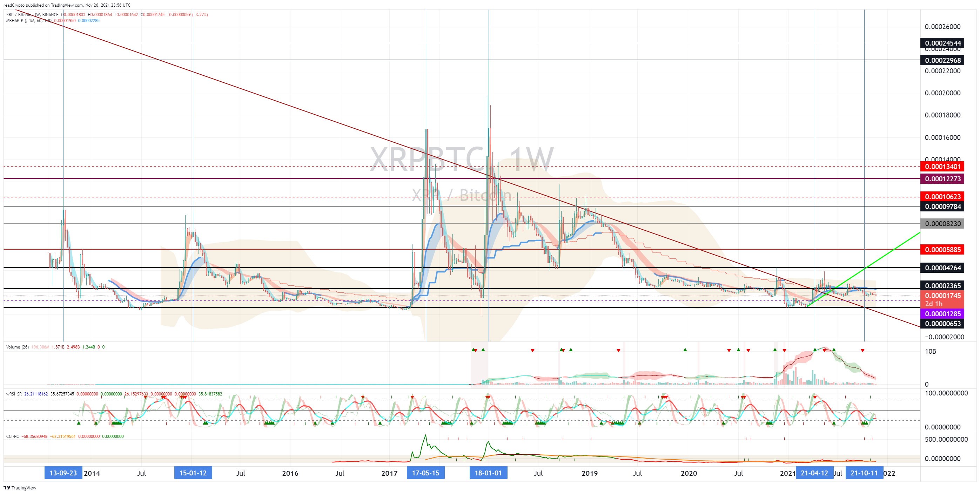Select the 15-01-12 date marker

tap(193, 473)
